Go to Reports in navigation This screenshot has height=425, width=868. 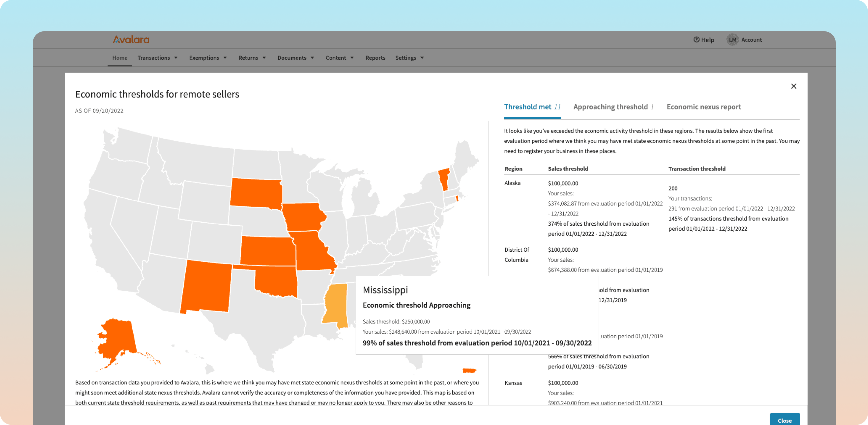[375, 58]
